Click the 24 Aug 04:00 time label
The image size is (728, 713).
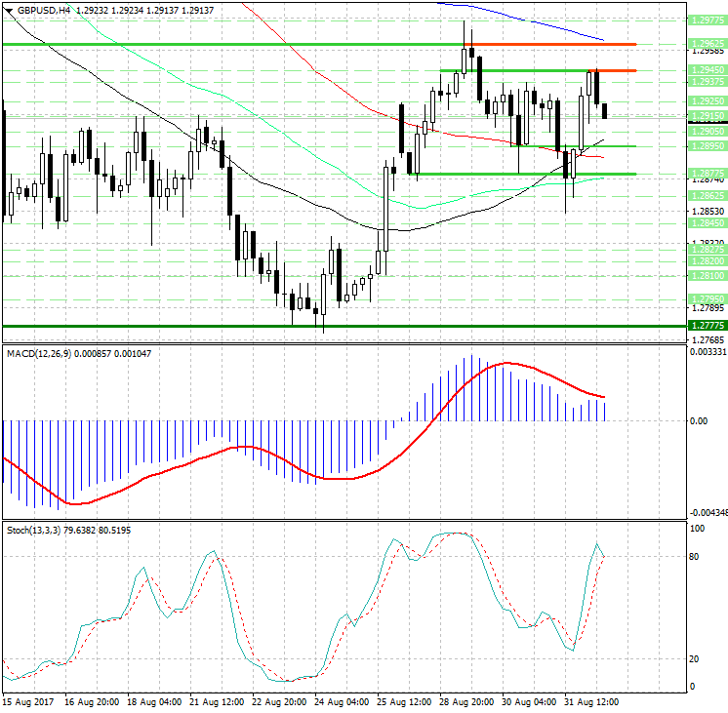344,702
